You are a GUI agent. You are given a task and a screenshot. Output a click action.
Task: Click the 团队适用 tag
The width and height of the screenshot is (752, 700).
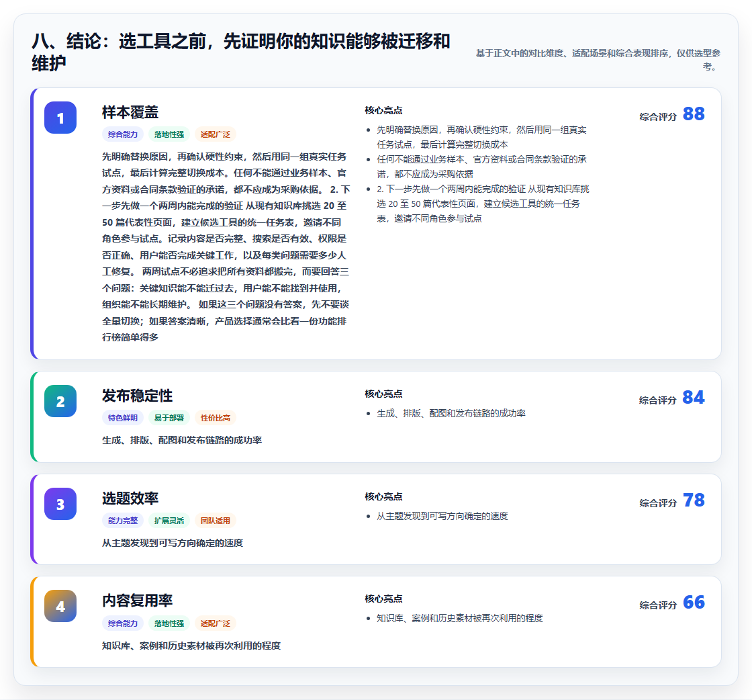coord(216,521)
